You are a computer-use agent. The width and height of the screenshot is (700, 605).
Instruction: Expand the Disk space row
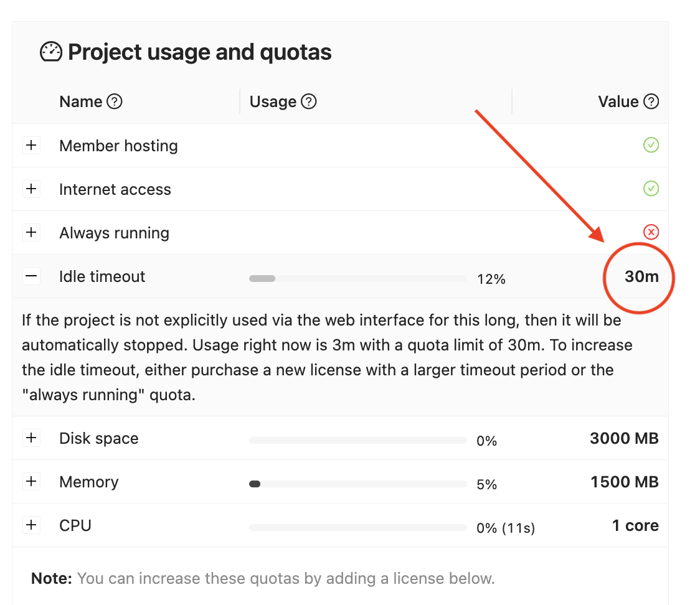[31, 438]
